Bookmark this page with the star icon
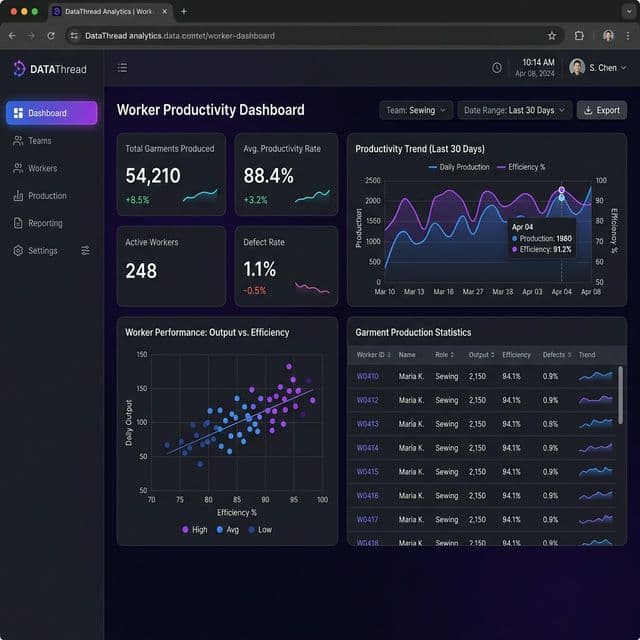 click(x=551, y=35)
